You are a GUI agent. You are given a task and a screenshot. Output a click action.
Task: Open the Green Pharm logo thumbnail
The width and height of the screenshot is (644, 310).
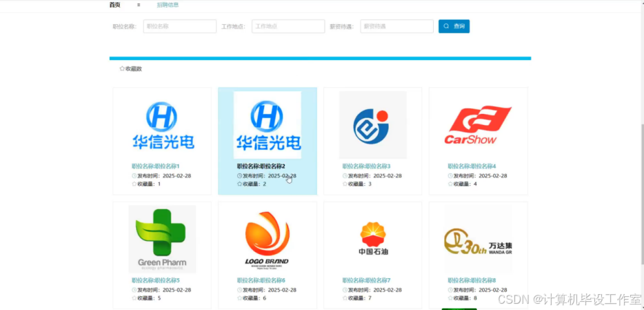tap(162, 240)
